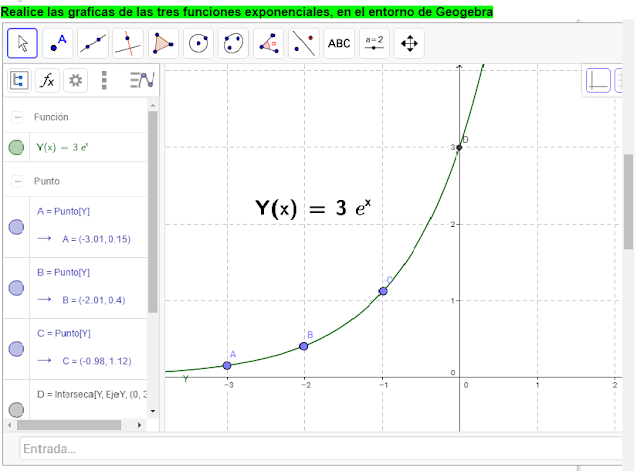Viewport: 640px width, 471px height.
Task: Toggle axes display button in graphics view
Action: coord(598,80)
